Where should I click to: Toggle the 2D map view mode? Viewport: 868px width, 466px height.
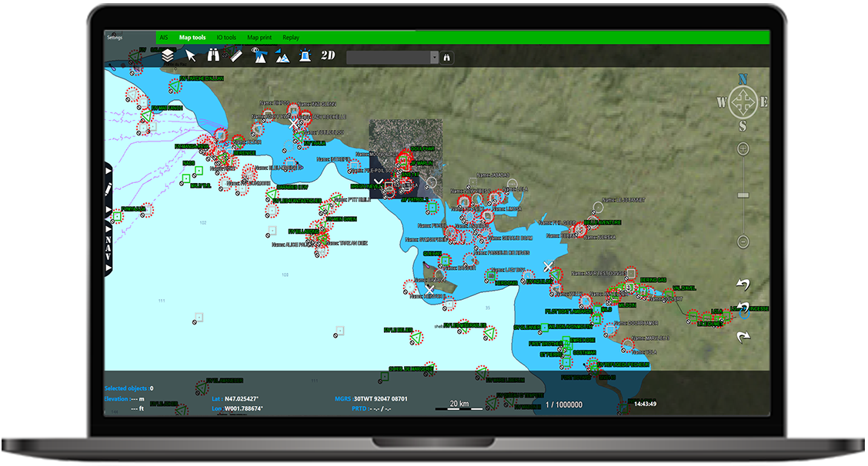tap(329, 55)
